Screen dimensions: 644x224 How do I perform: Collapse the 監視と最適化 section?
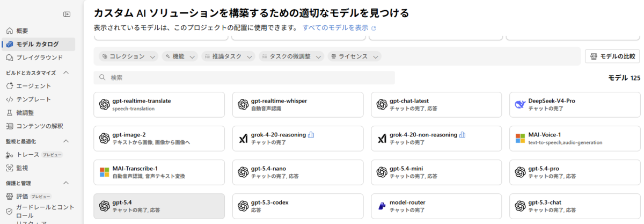(67, 141)
